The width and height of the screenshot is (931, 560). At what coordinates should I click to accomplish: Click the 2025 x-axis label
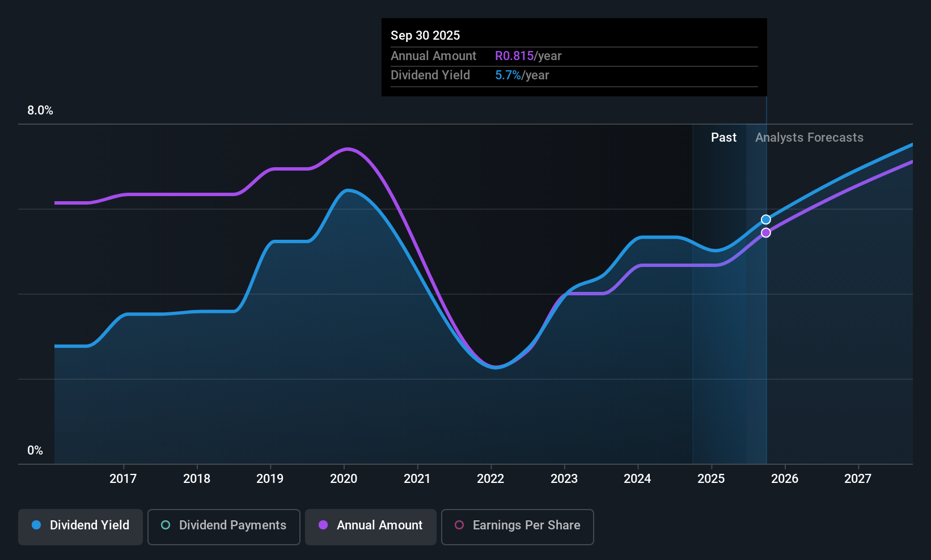pos(711,479)
